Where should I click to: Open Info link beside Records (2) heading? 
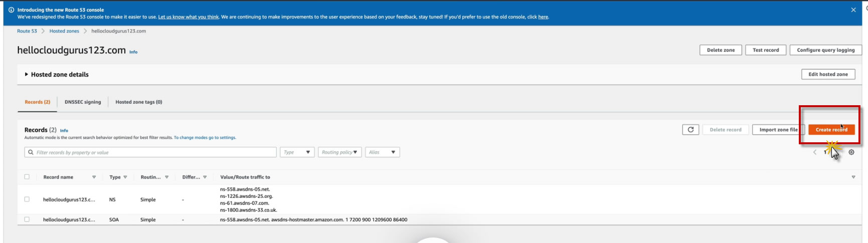coord(64,131)
